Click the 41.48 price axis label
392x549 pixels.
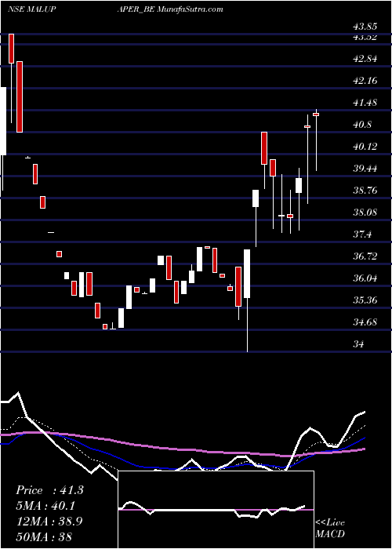[365, 103]
